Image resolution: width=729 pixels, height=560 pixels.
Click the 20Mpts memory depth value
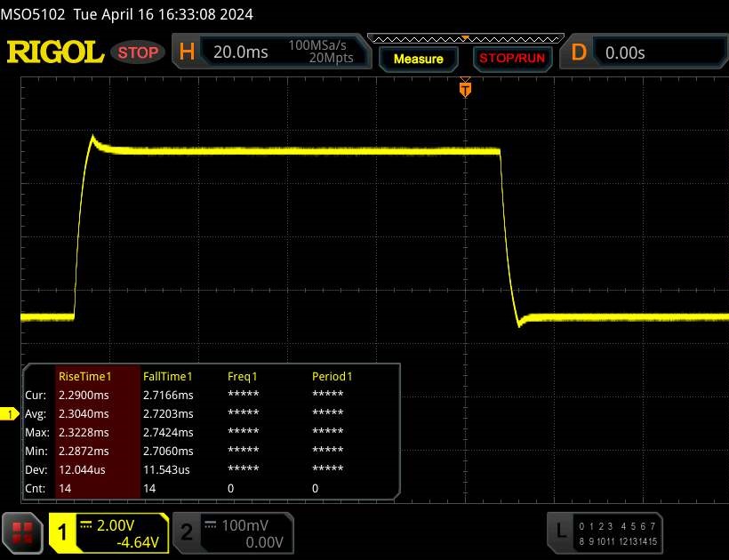[x=331, y=58]
